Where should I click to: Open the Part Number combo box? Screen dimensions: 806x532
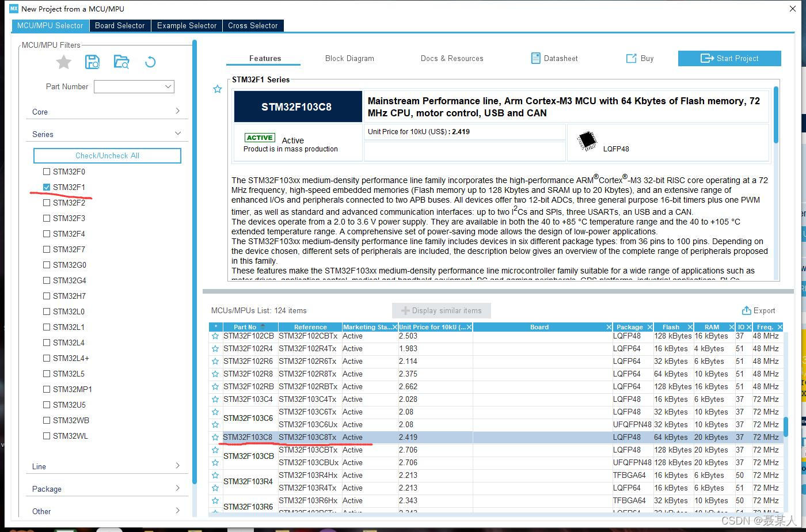pyautogui.click(x=134, y=86)
